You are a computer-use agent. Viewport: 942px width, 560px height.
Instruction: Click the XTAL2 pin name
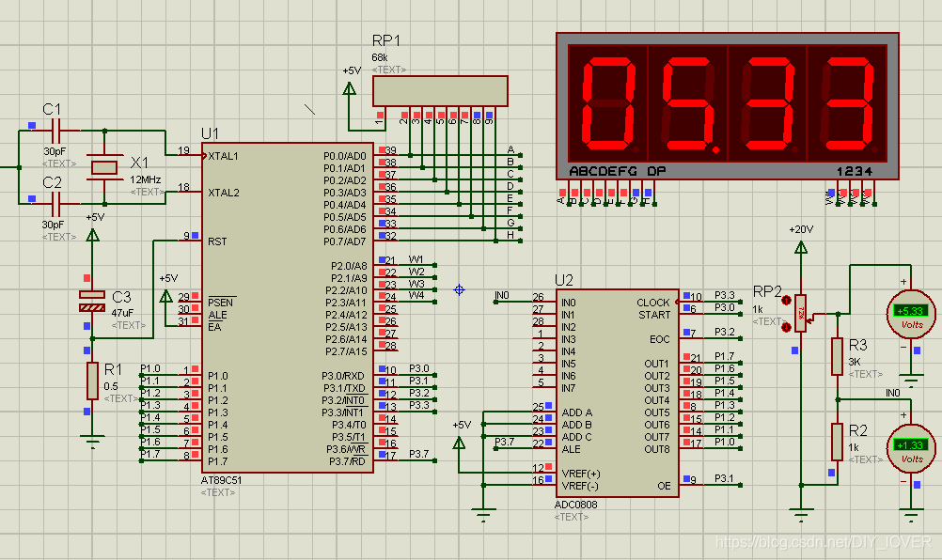tap(224, 193)
